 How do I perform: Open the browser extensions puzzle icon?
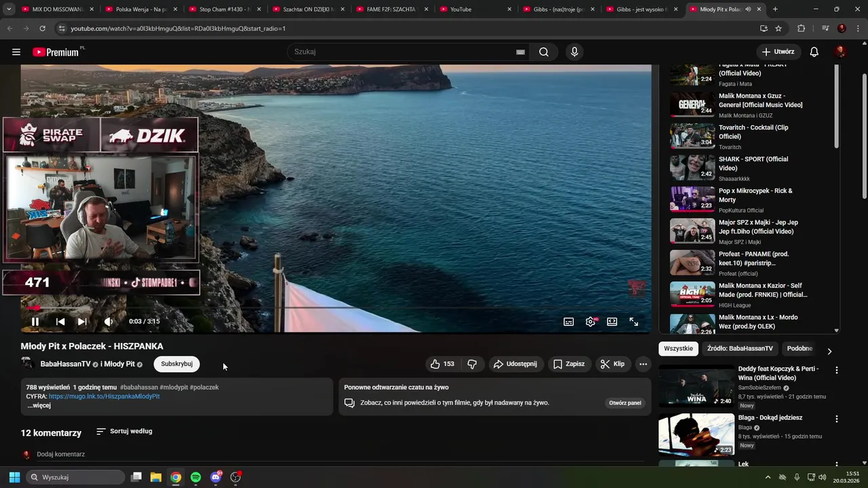click(x=802, y=28)
